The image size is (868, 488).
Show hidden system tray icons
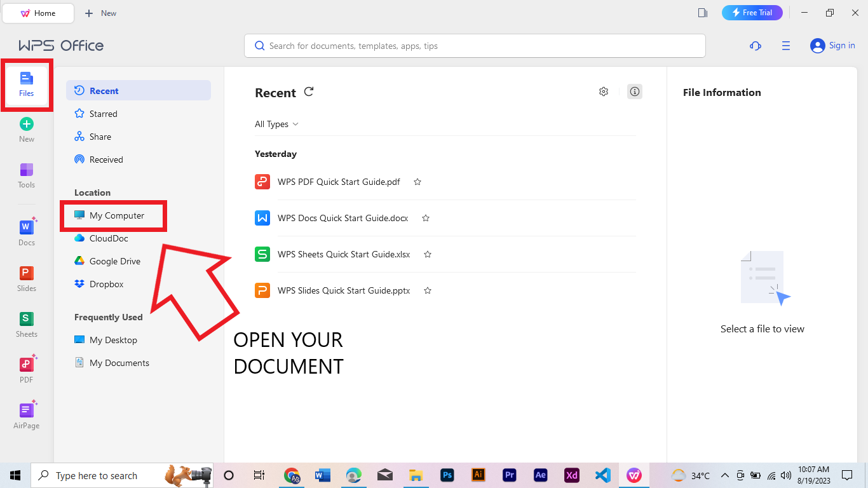coord(724,475)
